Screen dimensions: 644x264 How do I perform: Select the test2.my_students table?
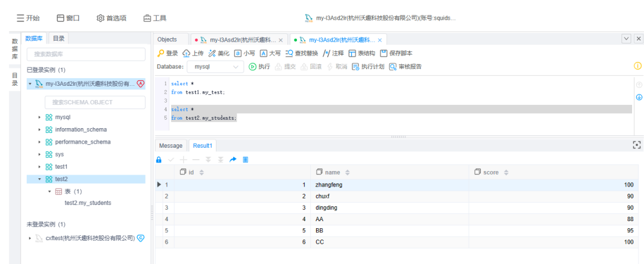tap(88, 203)
